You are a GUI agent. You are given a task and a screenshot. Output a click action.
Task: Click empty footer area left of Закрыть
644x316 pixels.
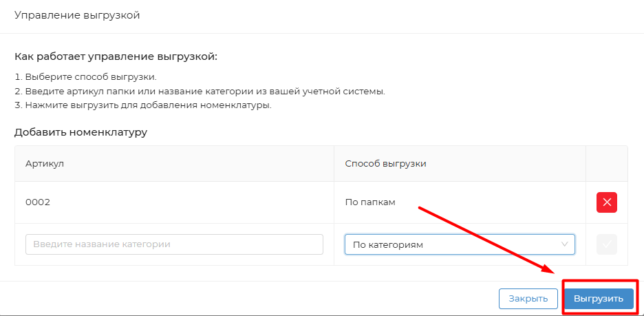coord(248,299)
